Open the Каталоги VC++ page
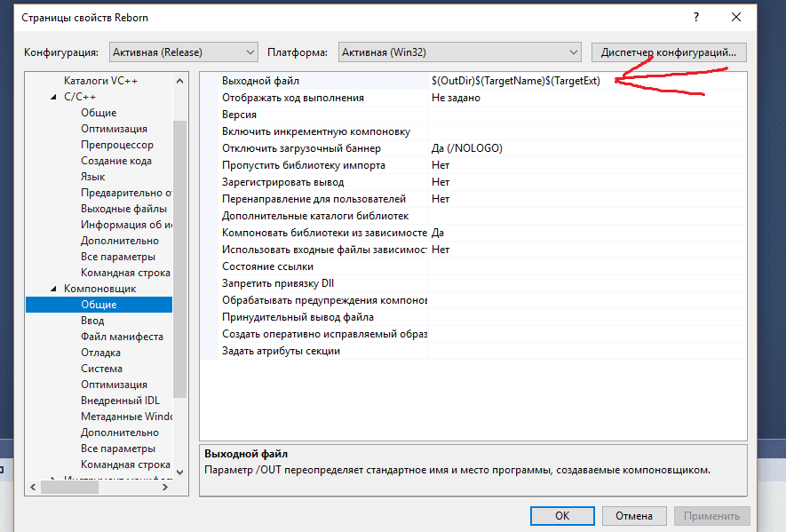Image resolution: width=786 pixels, height=532 pixels. (x=100, y=81)
